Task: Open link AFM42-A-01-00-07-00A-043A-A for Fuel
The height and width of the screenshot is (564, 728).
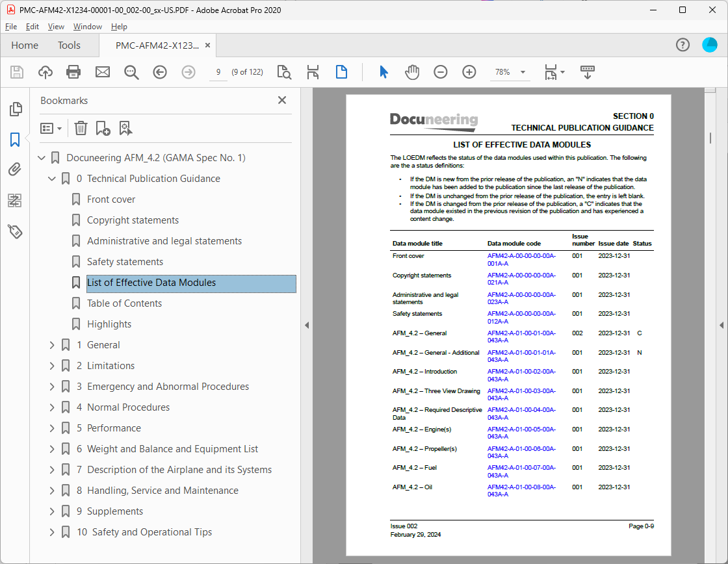Action: coord(521,471)
